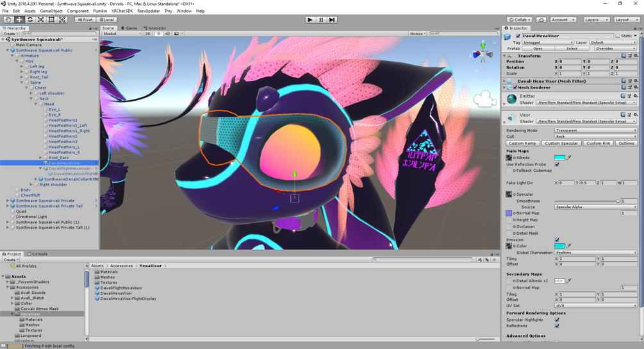Open Visor material gear menu
644x349 pixels.
[636, 115]
